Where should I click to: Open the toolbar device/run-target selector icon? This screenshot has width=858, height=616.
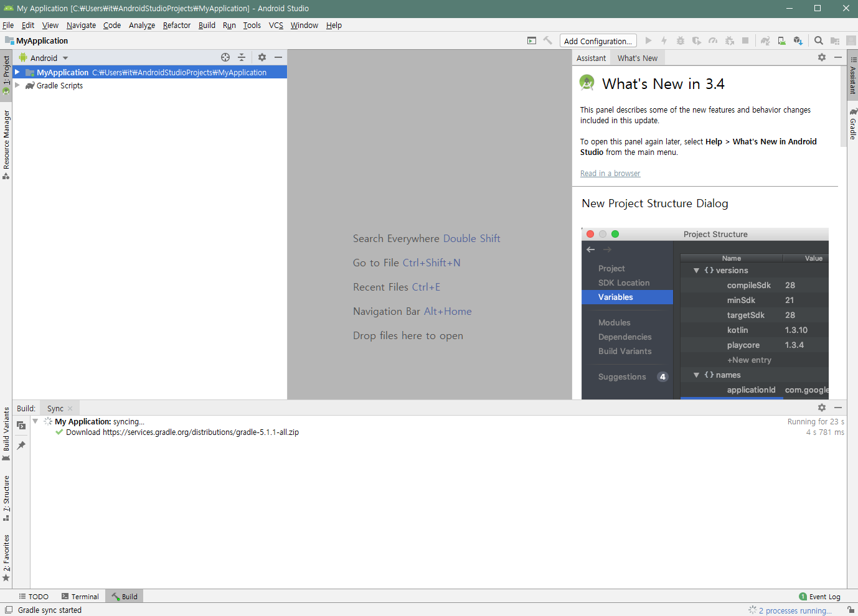click(532, 40)
